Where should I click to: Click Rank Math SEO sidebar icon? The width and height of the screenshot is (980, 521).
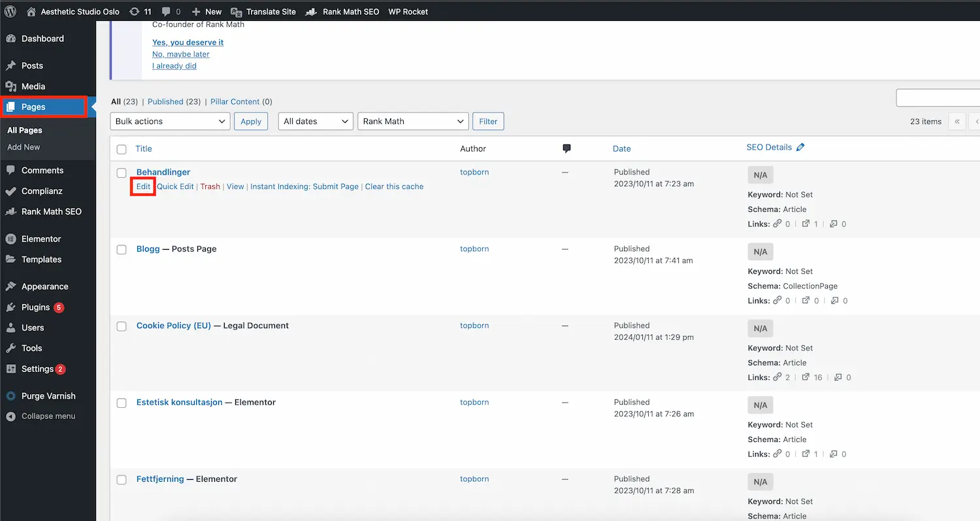click(10, 211)
